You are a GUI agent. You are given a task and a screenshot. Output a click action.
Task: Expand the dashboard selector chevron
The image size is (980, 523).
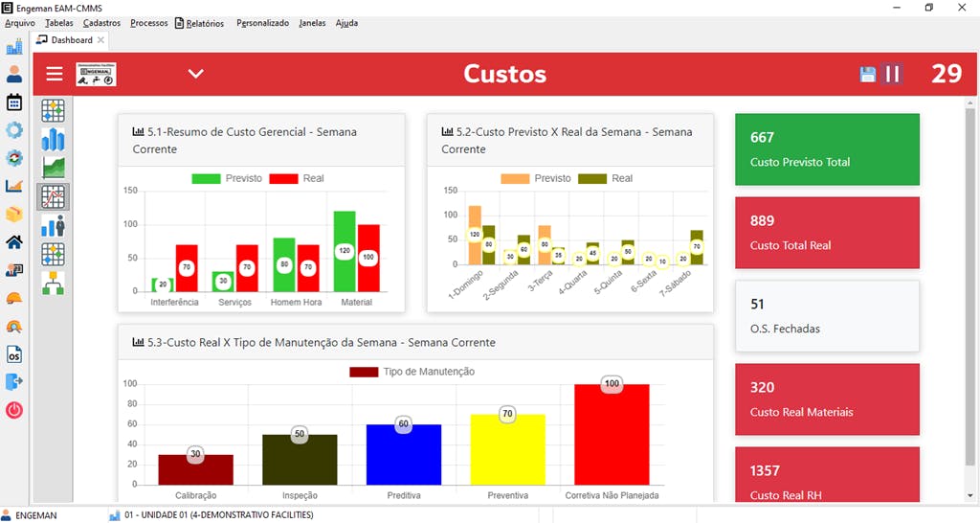(195, 74)
